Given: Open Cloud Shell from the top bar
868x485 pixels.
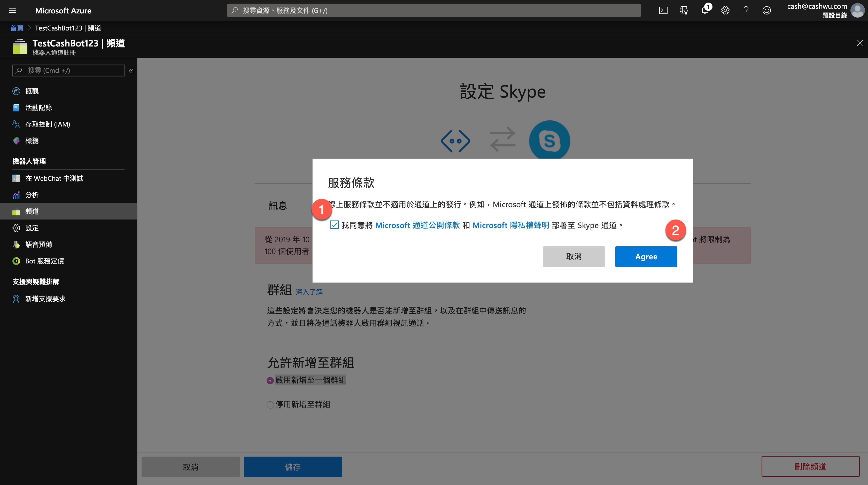Looking at the screenshot, I should click(x=663, y=10).
